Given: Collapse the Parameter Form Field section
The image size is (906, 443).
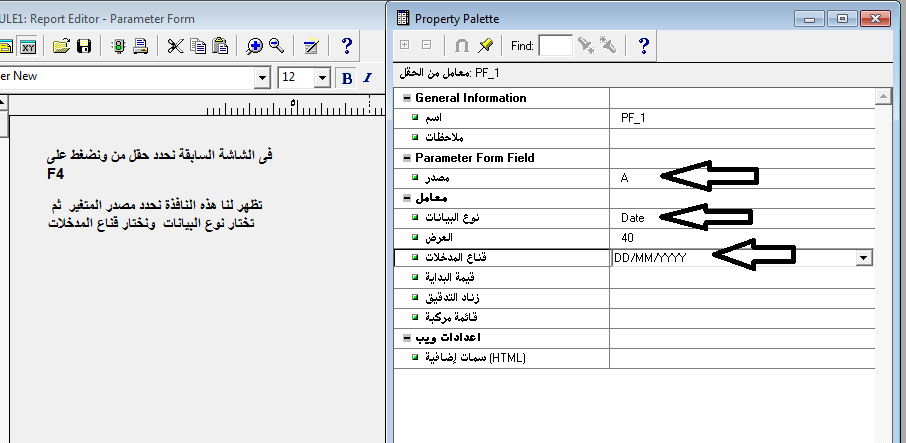Looking at the screenshot, I should pos(405,158).
